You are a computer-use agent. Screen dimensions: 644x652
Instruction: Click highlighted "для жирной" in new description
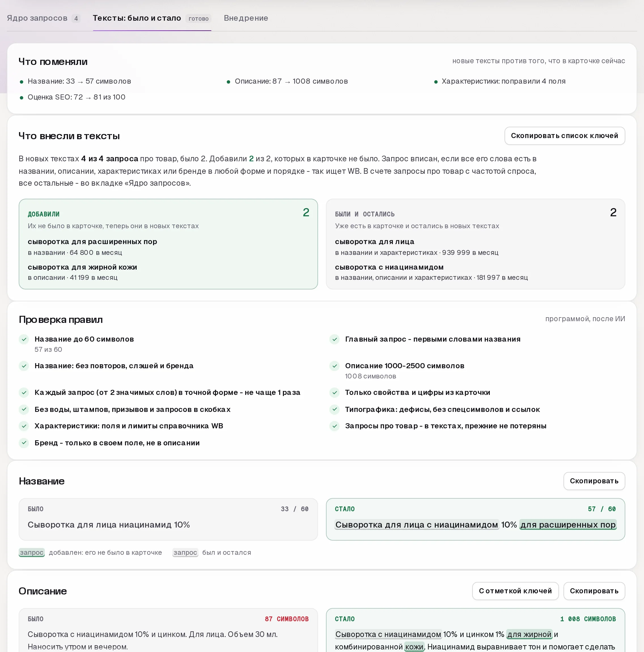[x=529, y=634]
